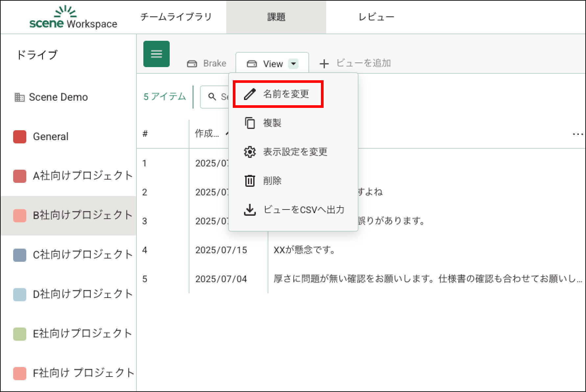Open the レビュー tab
Viewport: 586px width, 392px height.
tap(376, 17)
